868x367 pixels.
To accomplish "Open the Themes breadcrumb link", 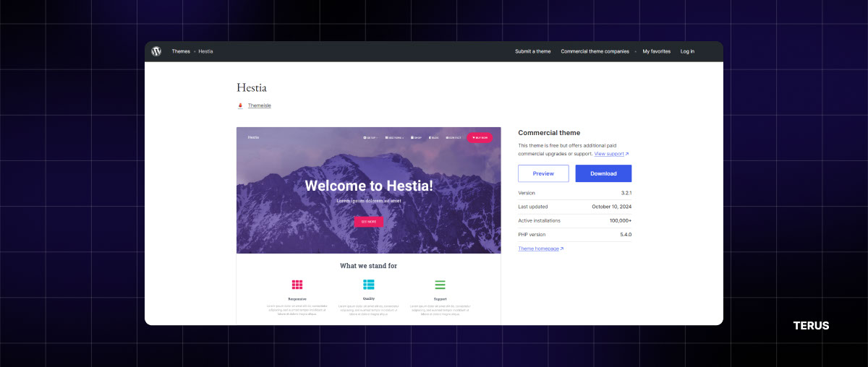I will tap(181, 51).
